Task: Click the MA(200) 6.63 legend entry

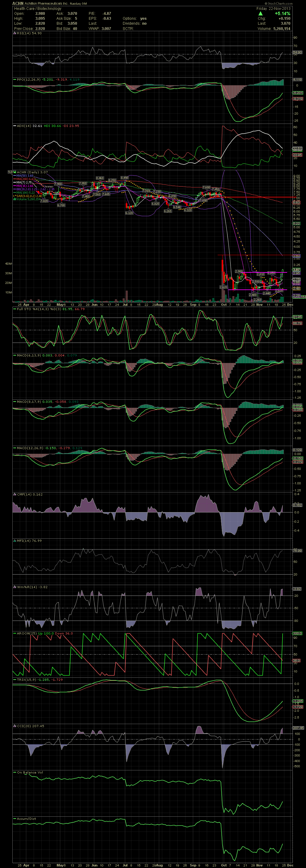Action: [x=25, y=179]
